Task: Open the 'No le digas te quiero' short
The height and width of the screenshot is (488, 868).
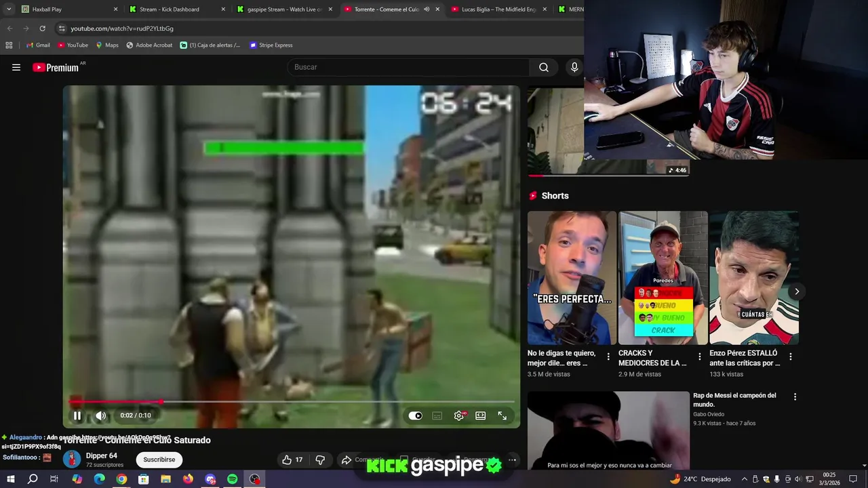Action: point(572,278)
